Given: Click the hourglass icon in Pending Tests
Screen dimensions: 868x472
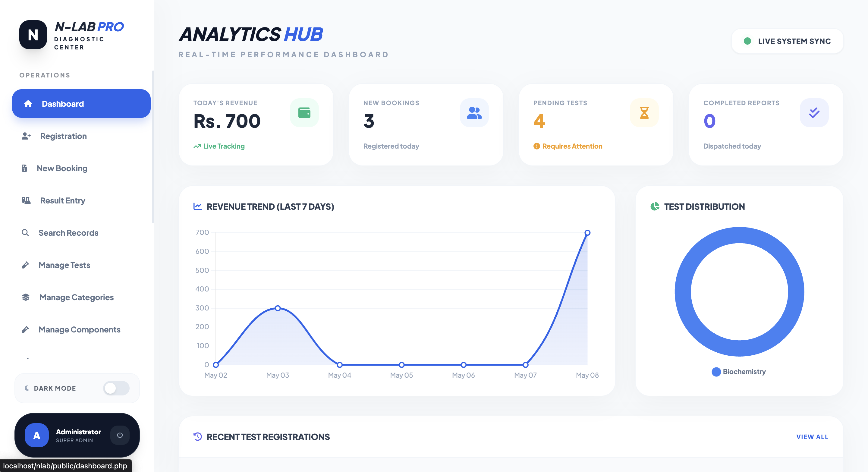Looking at the screenshot, I should pyautogui.click(x=644, y=113).
